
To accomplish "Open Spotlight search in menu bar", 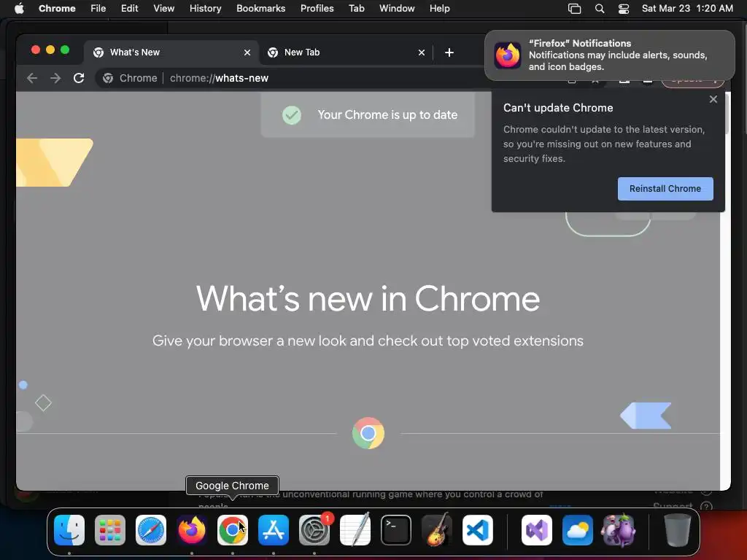I will click(x=600, y=9).
